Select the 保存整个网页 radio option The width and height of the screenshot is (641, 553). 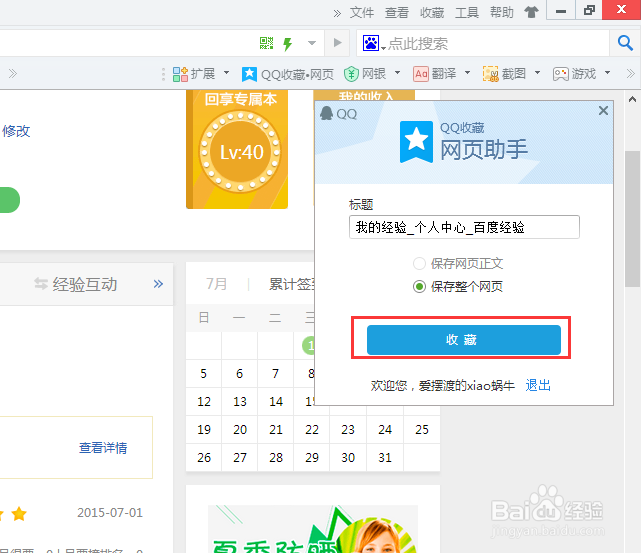pos(419,287)
